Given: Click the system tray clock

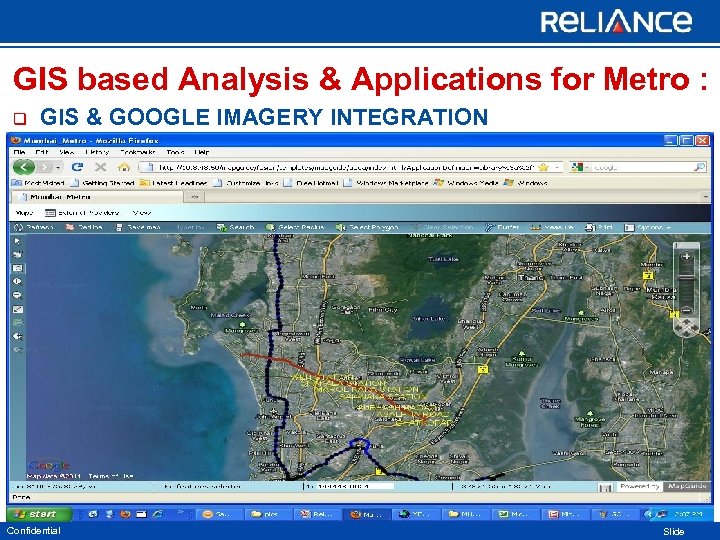Looking at the screenshot, I should [x=689, y=514].
